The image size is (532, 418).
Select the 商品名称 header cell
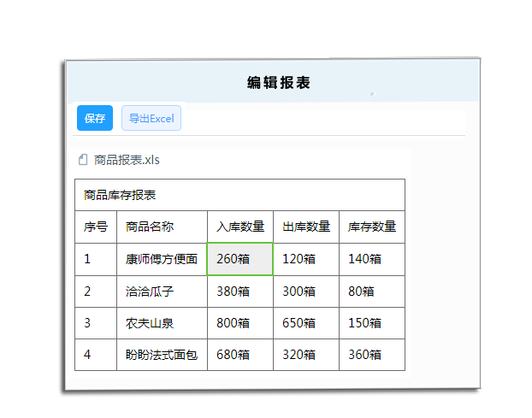point(162,227)
